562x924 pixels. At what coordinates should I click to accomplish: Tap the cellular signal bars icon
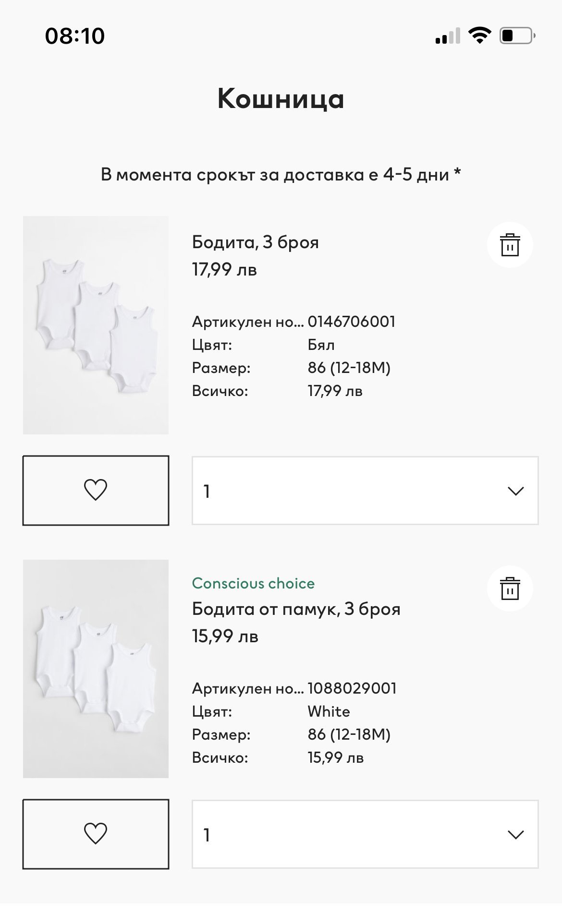point(447,36)
